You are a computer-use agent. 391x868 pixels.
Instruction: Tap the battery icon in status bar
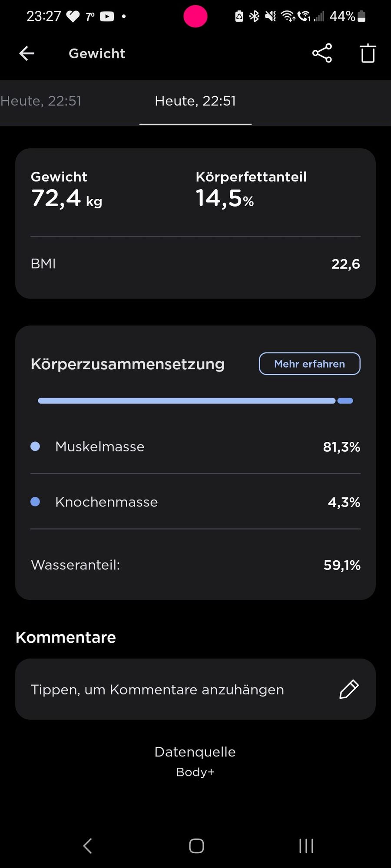pos(361,16)
